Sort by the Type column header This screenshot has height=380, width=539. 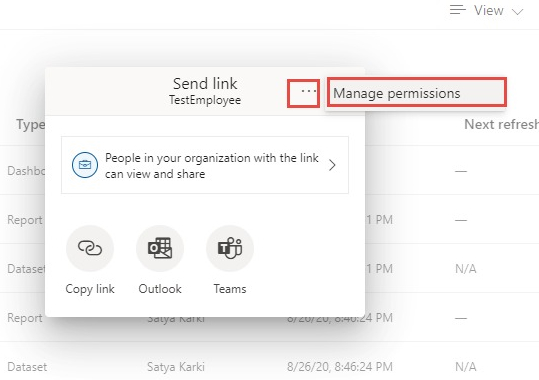[31, 124]
